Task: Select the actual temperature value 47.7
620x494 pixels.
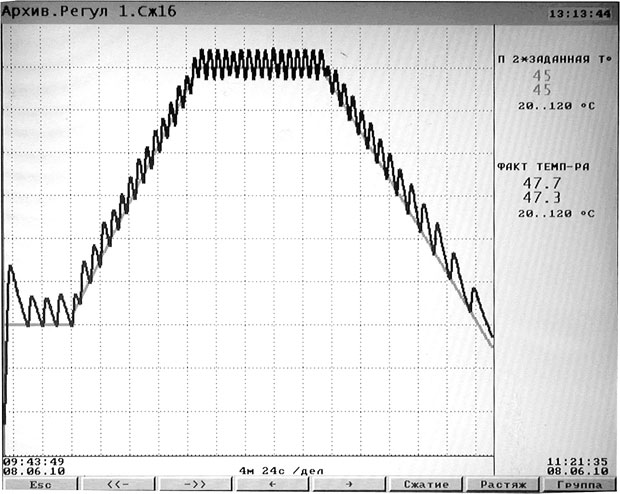Action: coord(542,183)
